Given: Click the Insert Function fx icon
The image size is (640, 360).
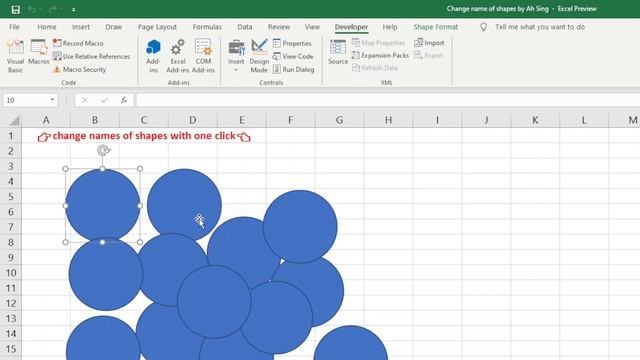Looking at the screenshot, I should coord(124,100).
